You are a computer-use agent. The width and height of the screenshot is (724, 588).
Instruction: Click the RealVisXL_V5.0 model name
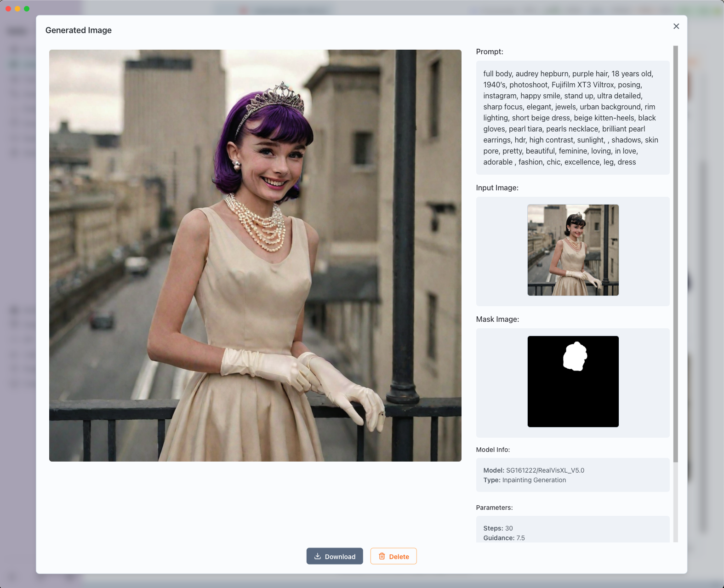point(545,470)
